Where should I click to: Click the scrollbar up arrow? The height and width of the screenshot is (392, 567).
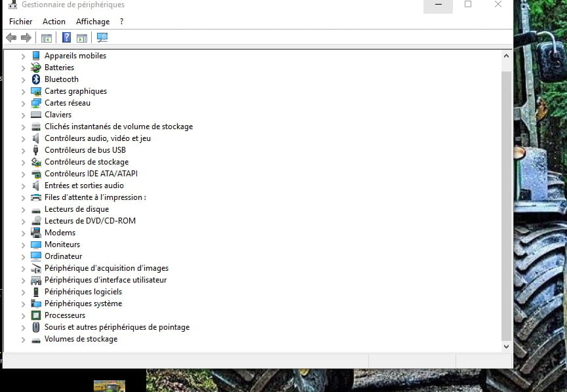506,56
